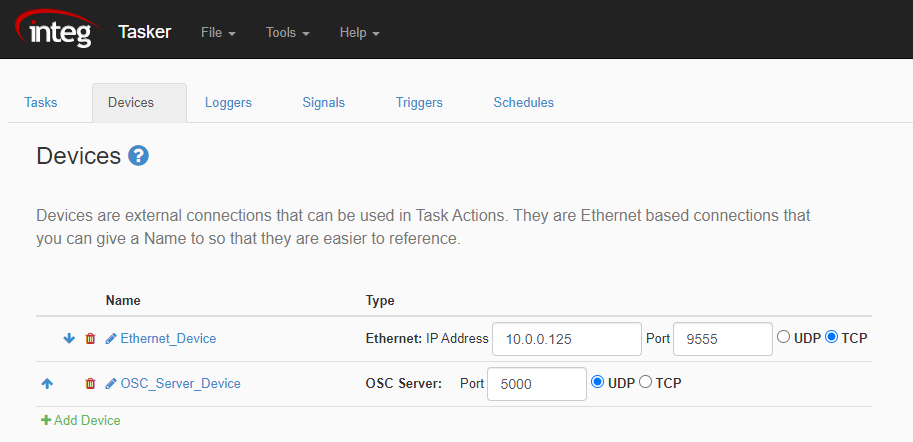Select TCP for the OSC Server
913x442 pixels.
point(645,382)
